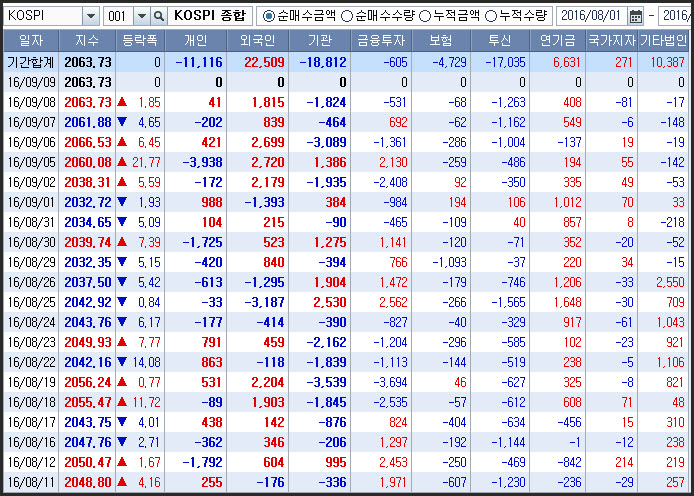Viewport: 694px width, 496px height.
Task: Click the 기관 column header
Action: (320, 41)
